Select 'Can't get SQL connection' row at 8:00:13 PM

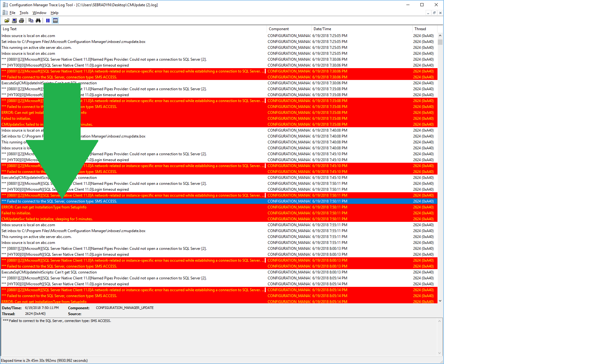coord(219,272)
